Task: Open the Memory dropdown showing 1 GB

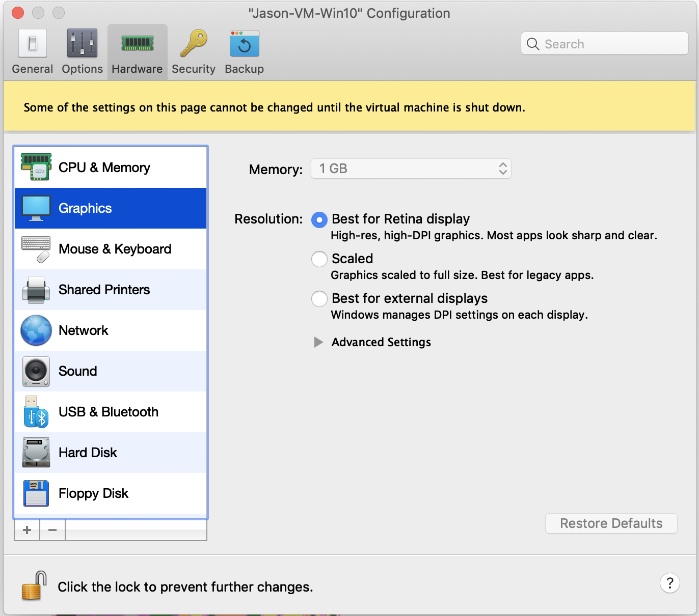Action: tap(411, 169)
